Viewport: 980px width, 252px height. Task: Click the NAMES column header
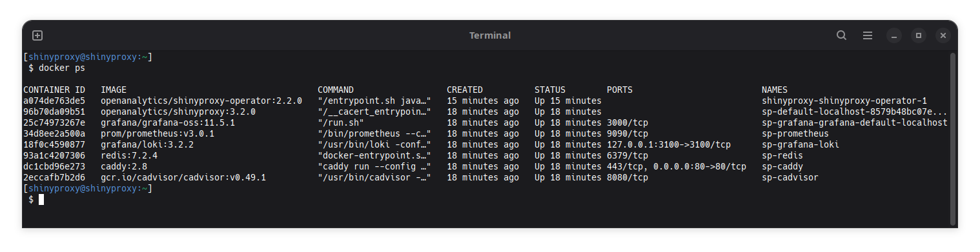(x=775, y=90)
